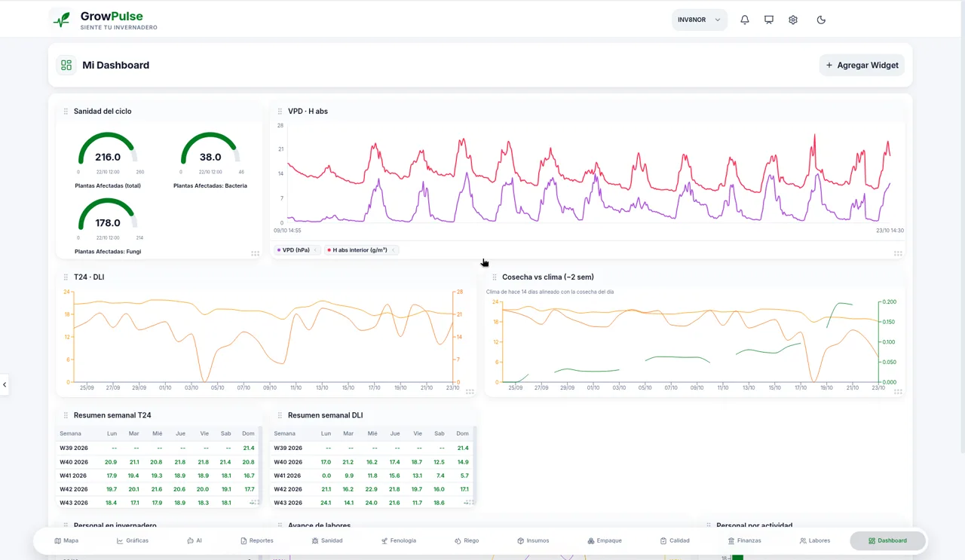Grab drag handle of T24 · DLI widget

pyautogui.click(x=66, y=277)
